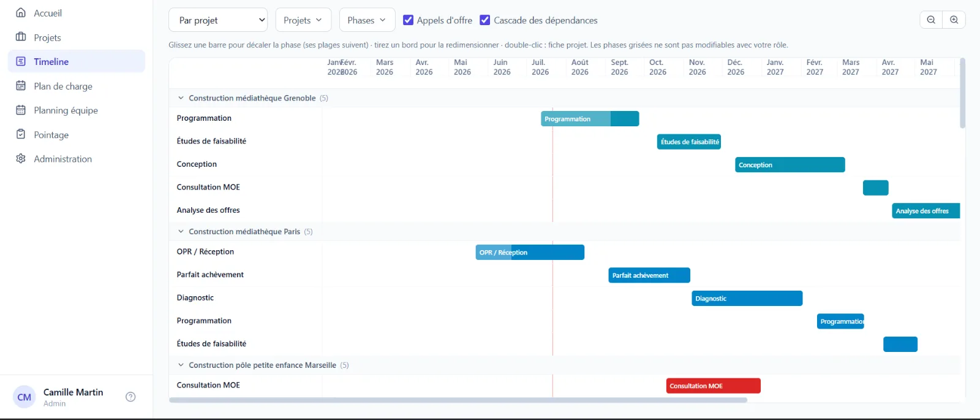
Task: Click the Plan de charge calendar icon
Action: tap(21, 86)
